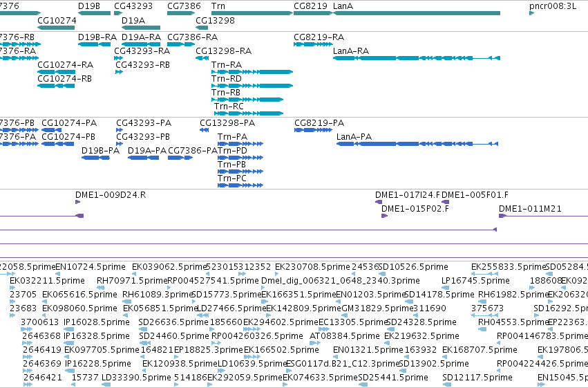
Task: Select cDNA RH61089.3prime
Action: pyautogui.click(x=157, y=295)
